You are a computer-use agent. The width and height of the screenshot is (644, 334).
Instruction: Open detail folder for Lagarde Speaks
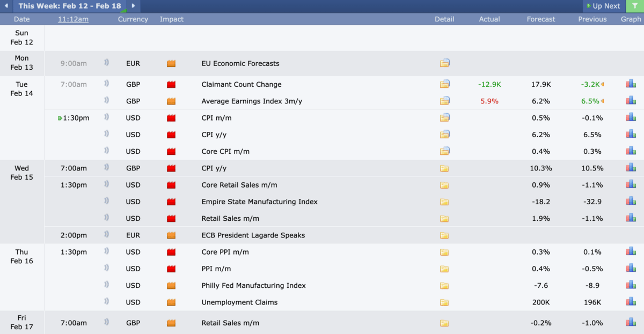444,235
